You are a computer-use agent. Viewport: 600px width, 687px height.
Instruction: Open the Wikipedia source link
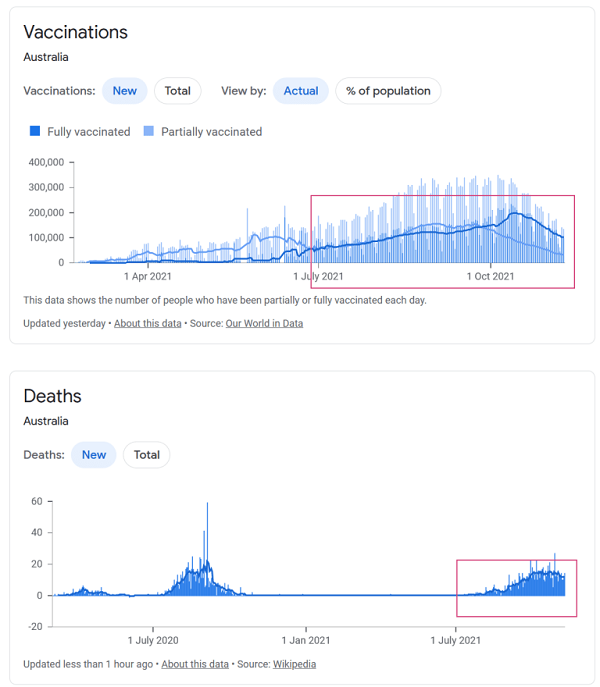click(294, 664)
